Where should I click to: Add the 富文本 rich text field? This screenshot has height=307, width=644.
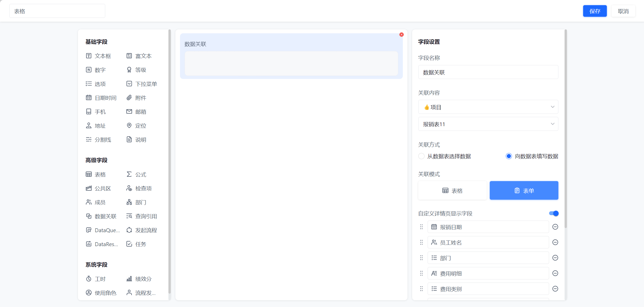(139, 56)
